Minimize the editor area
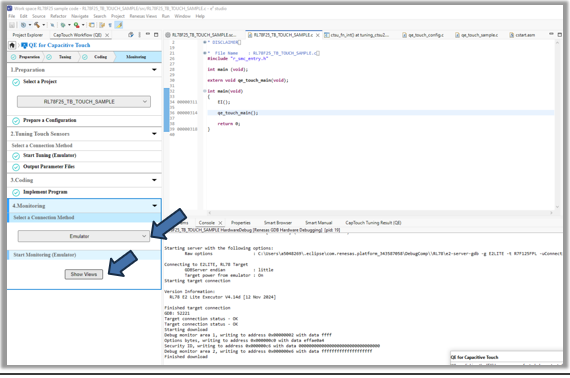 [x=551, y=34]
